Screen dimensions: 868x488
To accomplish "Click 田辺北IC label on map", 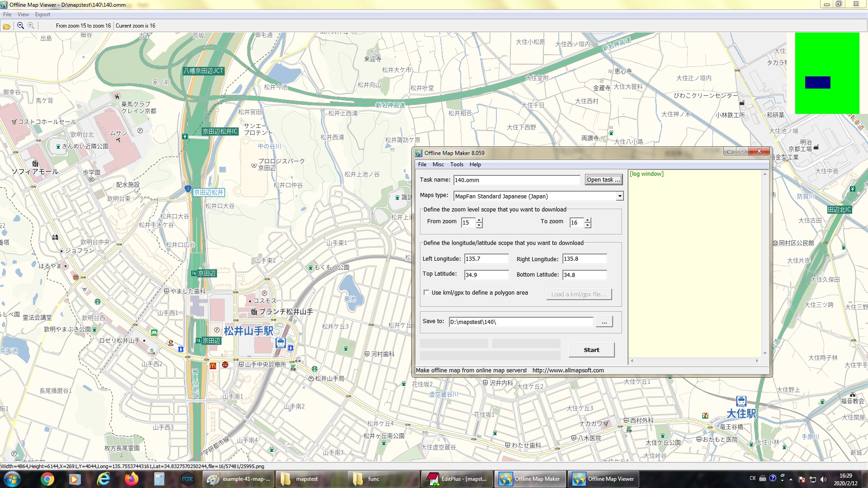I will (x=840, y=210).
